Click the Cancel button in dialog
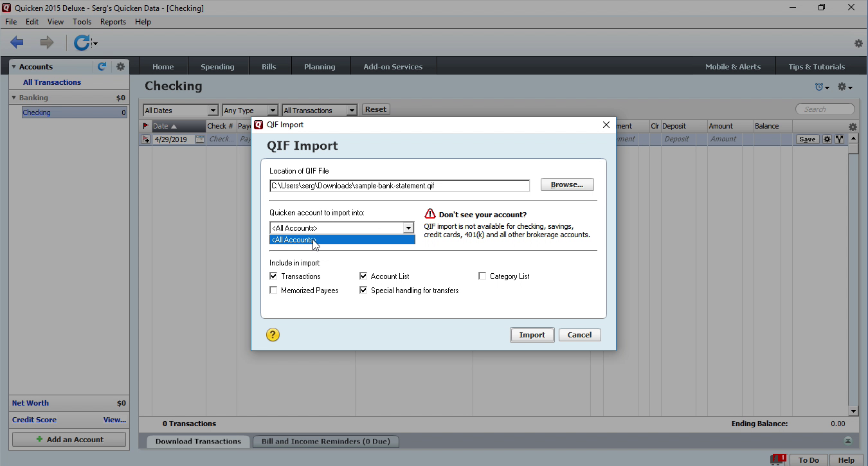Screen dimensions: 868x466 tap(579, 335)
